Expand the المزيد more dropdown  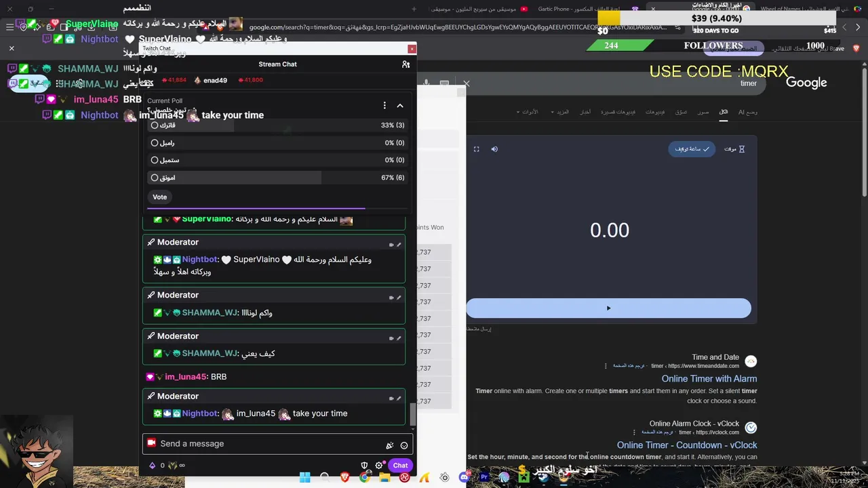tap(560, 112)
